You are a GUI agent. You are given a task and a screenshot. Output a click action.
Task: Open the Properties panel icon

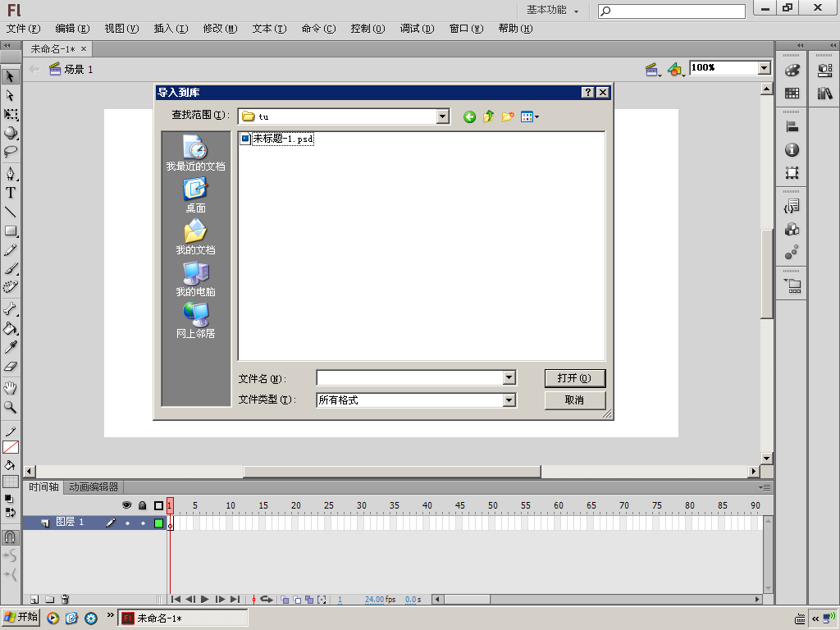point(824,71)
